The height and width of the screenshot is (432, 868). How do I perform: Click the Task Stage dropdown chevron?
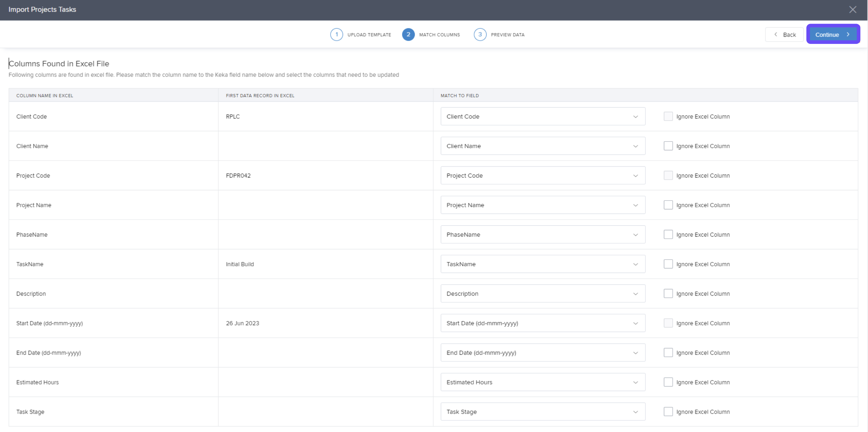(x=635, y=412)
